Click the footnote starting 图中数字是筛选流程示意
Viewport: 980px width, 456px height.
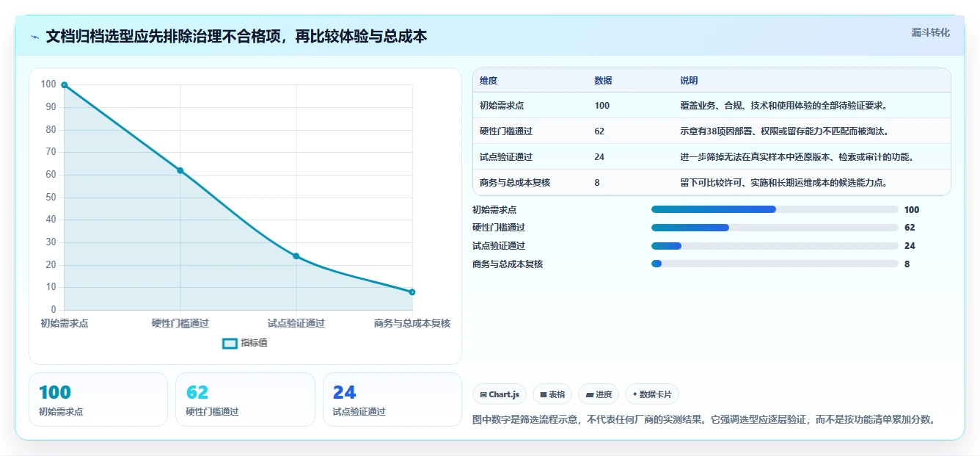coord(704,420)
